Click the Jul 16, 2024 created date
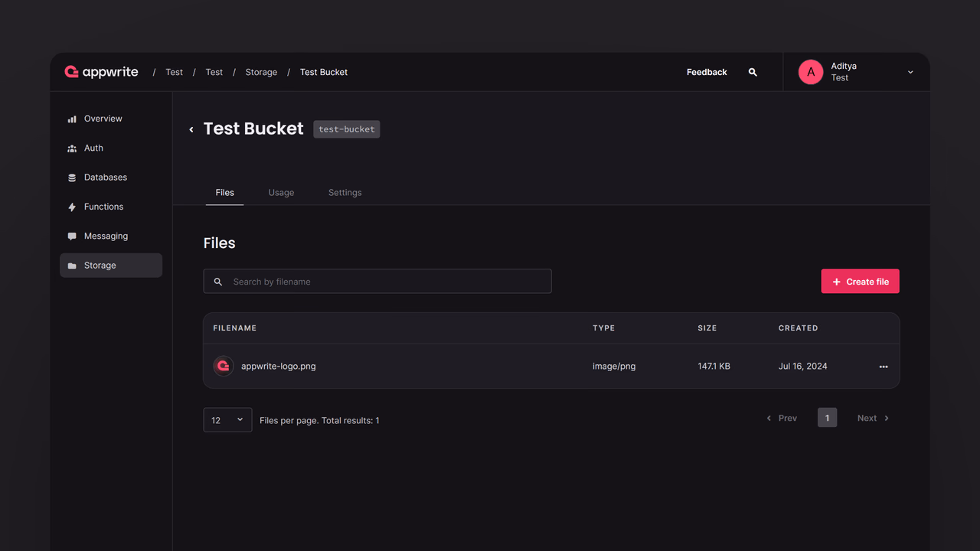980x551 pixels. [802, 367]
